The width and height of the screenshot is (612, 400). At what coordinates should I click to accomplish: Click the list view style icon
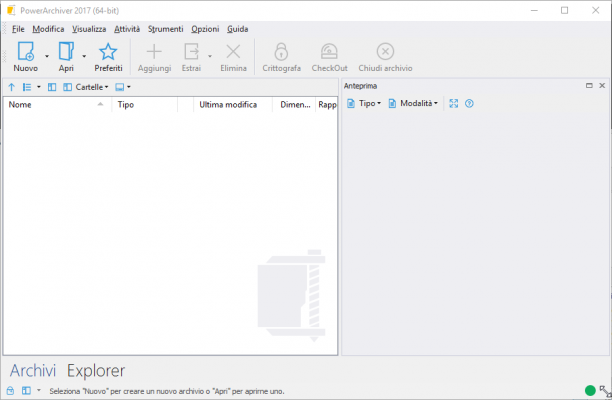27,87
